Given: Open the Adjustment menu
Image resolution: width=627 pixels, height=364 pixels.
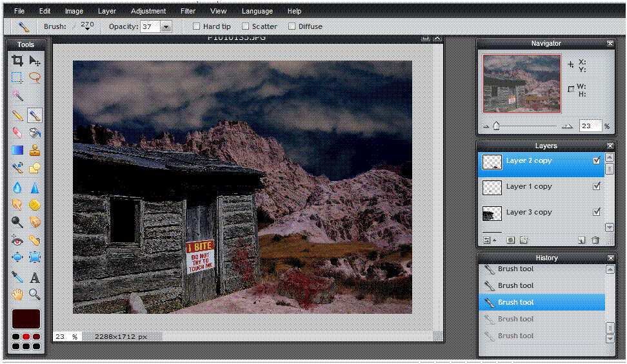Looking at the screenshot, I should click(148, 11).
